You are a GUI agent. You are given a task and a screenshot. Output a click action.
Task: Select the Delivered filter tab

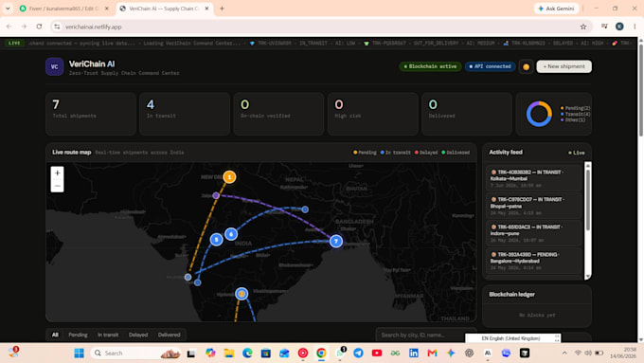(170, 336)
